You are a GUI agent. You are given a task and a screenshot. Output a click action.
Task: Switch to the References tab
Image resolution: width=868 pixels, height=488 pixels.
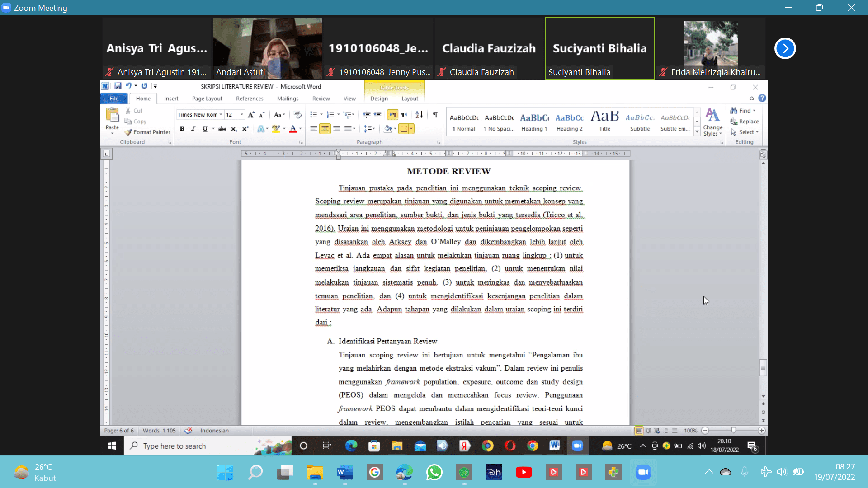[250, 99]
